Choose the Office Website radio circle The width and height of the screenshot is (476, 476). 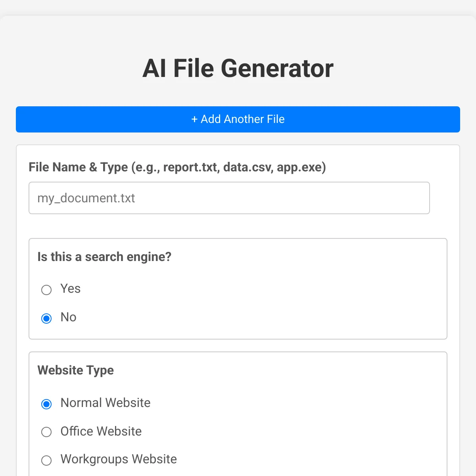[x=46, y=432]
